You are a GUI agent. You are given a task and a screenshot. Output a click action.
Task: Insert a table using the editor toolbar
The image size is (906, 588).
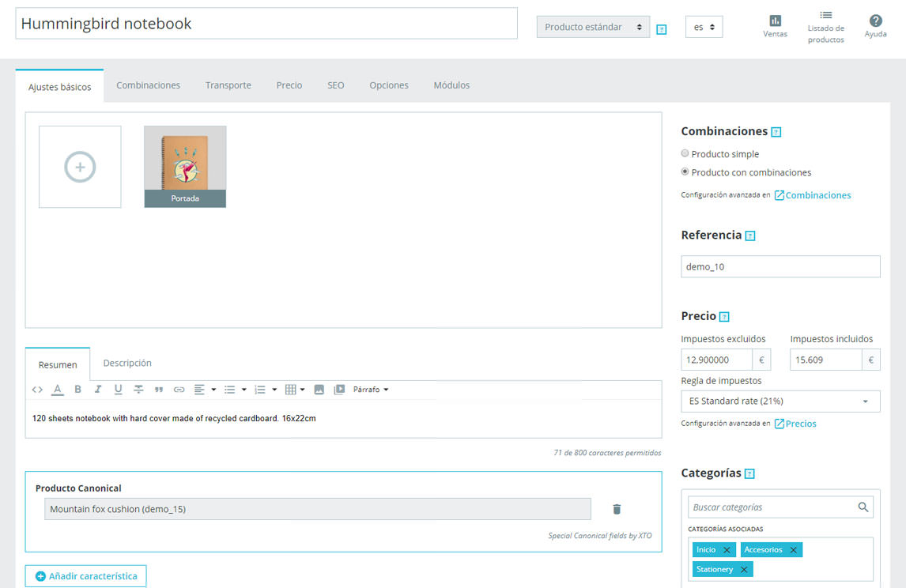pos(291,389)
